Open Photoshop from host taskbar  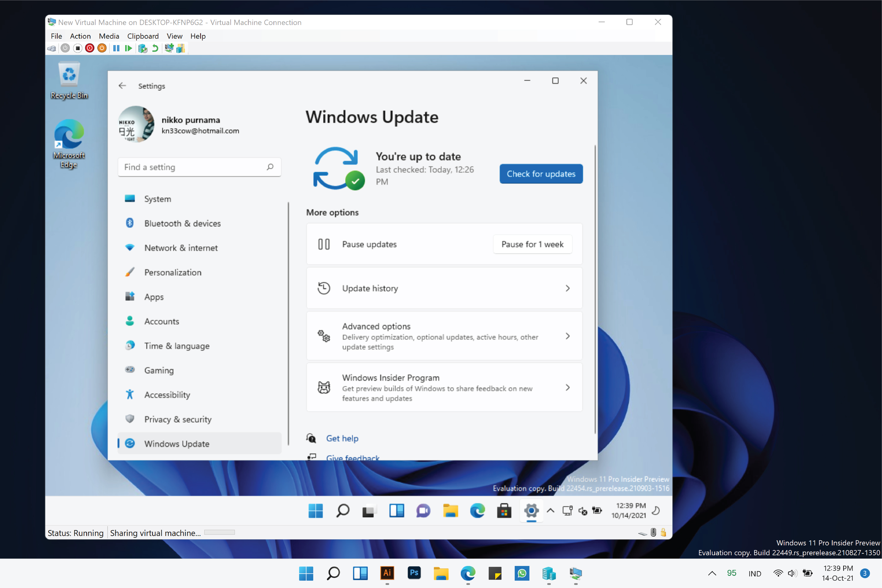pyautogui.click(x=414, y=573)
